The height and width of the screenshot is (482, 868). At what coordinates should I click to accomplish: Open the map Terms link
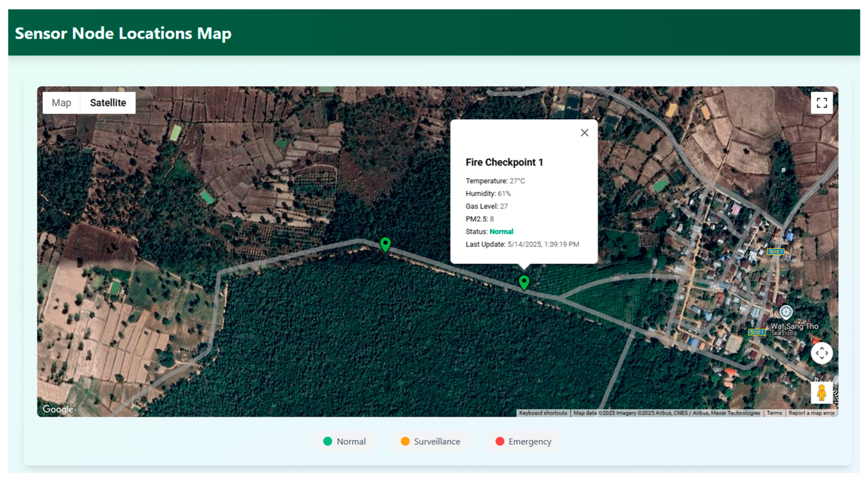[x=774, y=413]
